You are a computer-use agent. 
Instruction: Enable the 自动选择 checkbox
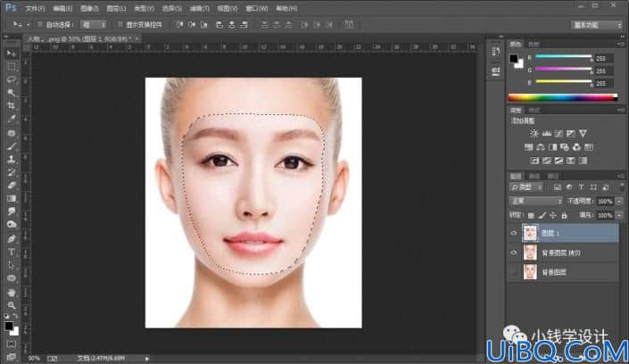tap(40, 25)
